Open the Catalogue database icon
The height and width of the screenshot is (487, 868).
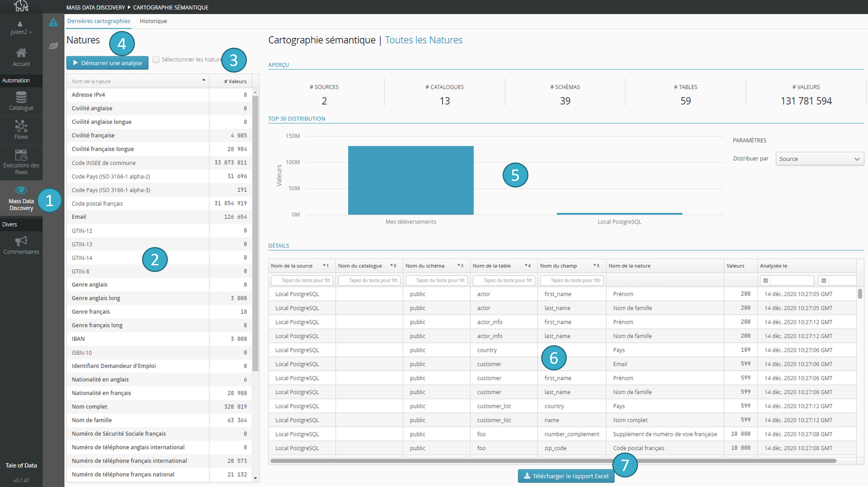21,98
